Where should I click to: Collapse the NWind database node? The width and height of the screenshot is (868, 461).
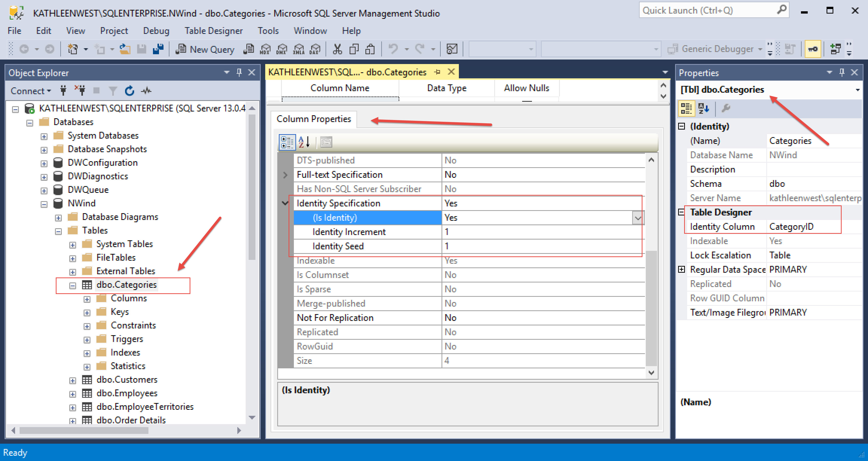[44, 205]
